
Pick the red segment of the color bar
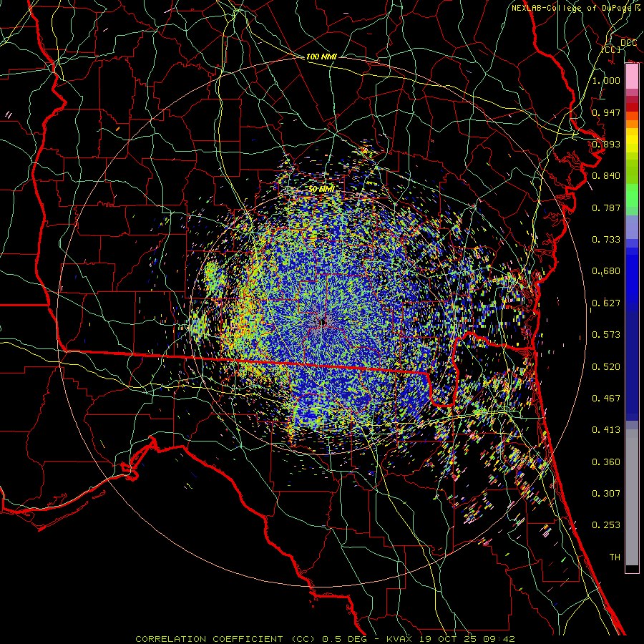(632, 107)
